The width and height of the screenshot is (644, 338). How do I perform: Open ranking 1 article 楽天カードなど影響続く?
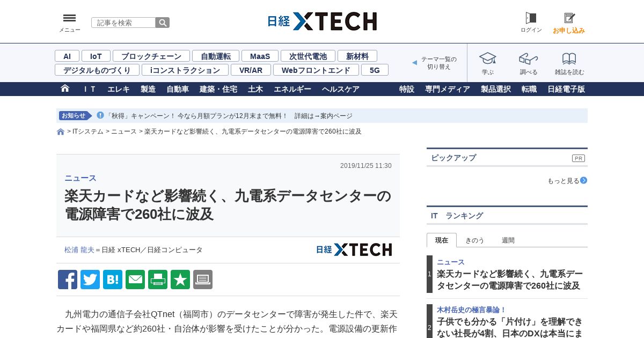[510, 280]
